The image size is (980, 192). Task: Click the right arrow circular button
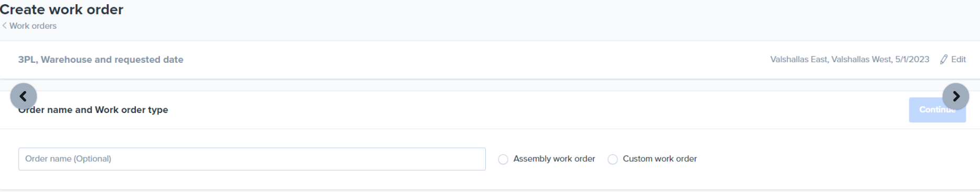[x=956, y=96]
